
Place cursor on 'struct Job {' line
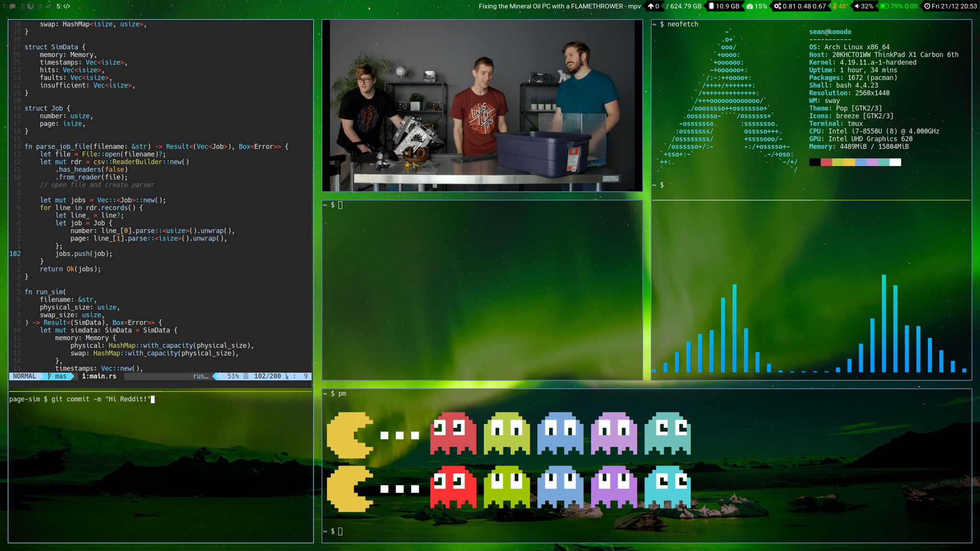[47, 108]
